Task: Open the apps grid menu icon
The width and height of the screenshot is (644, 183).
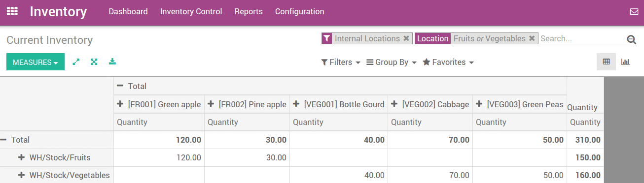Action: tap(12, 11)
